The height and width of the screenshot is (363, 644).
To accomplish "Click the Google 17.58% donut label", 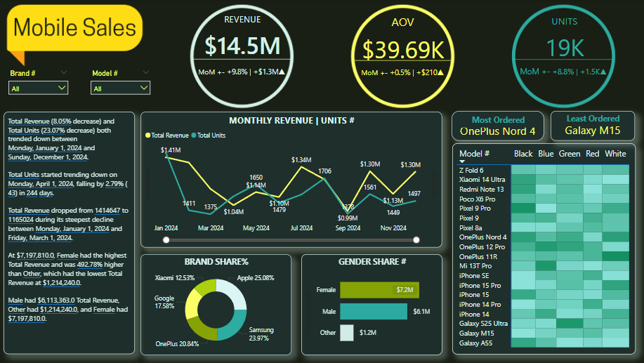I will tap(164, 302).
